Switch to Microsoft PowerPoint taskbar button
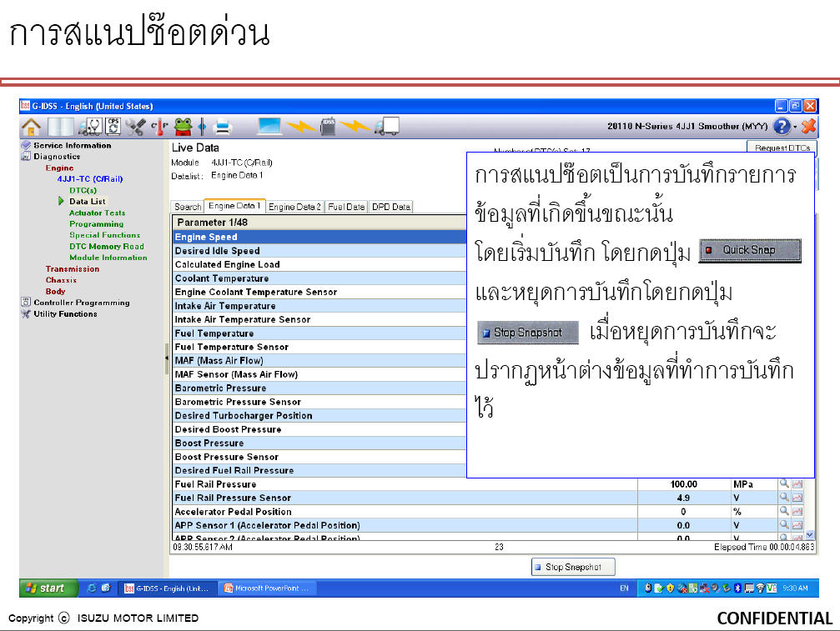The width and height of the screenshot is (840, 631). (267, 588)
